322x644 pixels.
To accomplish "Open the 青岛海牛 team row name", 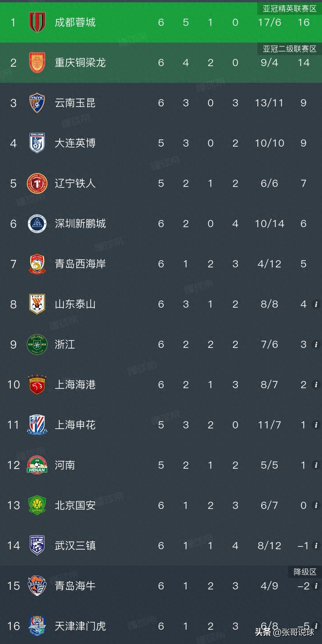I will tap(75, 586).
